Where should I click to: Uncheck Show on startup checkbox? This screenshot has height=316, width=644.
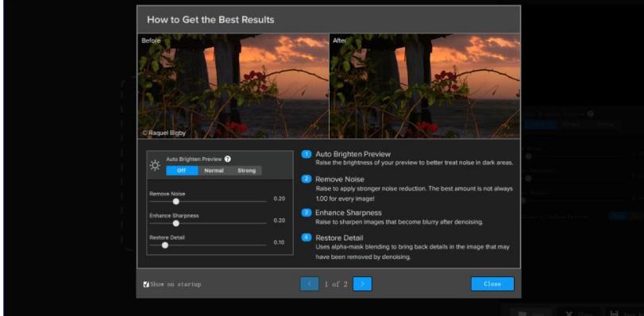pos(146,284)
